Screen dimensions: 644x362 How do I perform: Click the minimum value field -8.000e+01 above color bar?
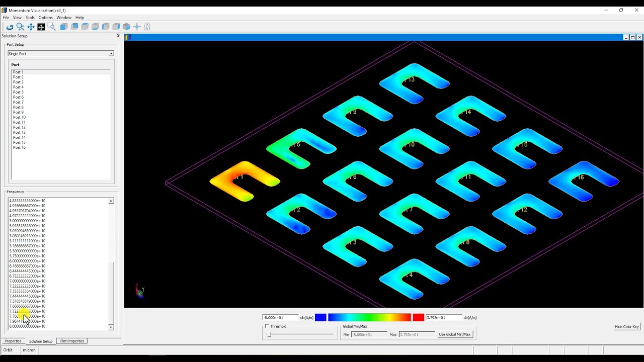pyautogui.click(x=280, y=317)
